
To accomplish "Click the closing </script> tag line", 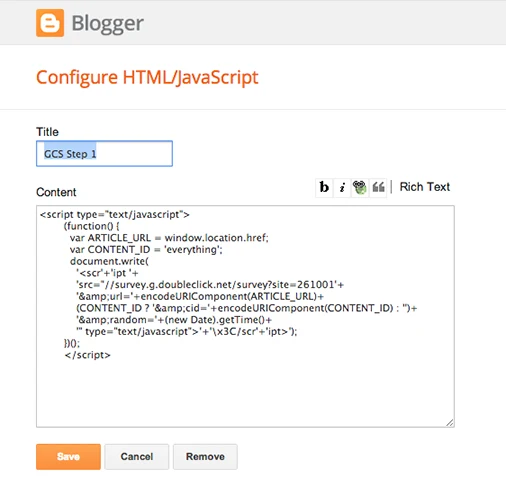I will (x=87, y=355).
